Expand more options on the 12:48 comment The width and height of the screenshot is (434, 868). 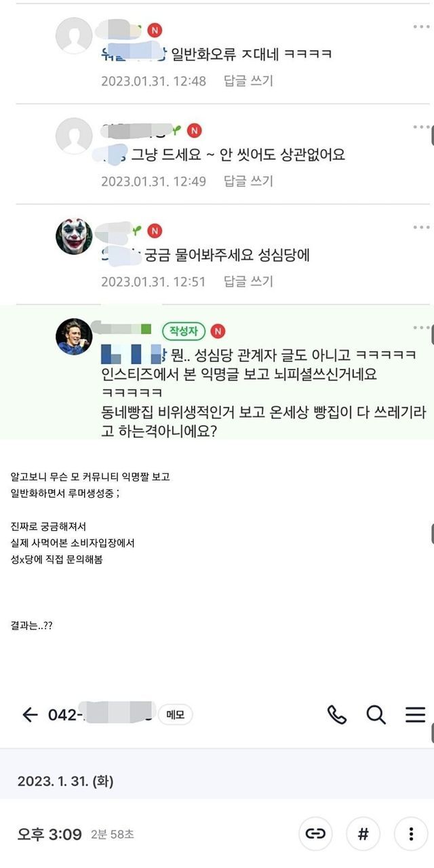pos(421,26)
